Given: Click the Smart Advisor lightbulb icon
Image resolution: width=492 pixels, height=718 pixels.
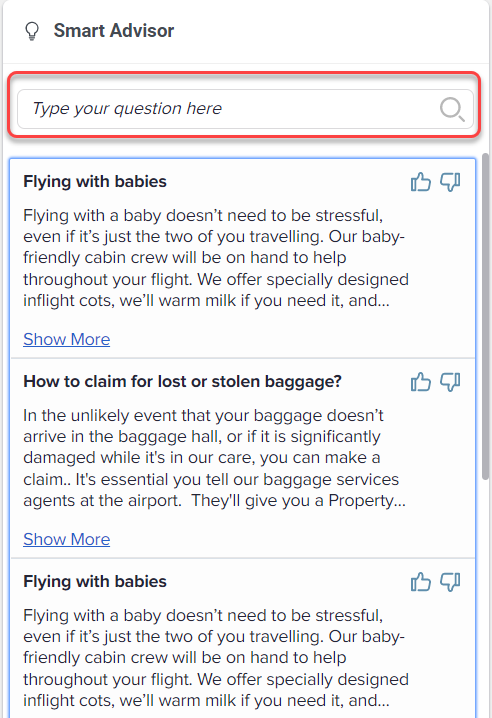Looking at the screenshot, I should pyautogui.click(x=32, y=31).
